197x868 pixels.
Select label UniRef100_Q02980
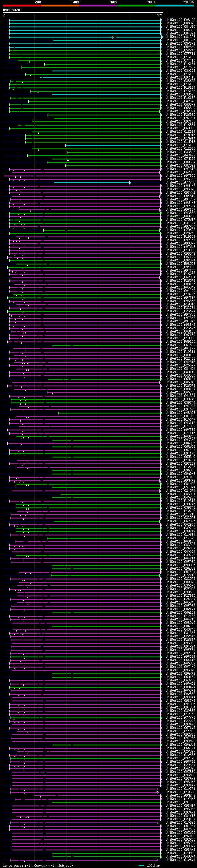tap(180, 525)
